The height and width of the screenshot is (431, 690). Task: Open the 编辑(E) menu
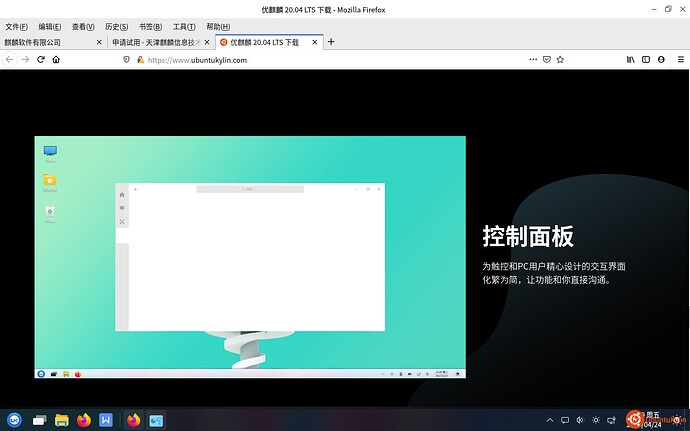(50, 27)
